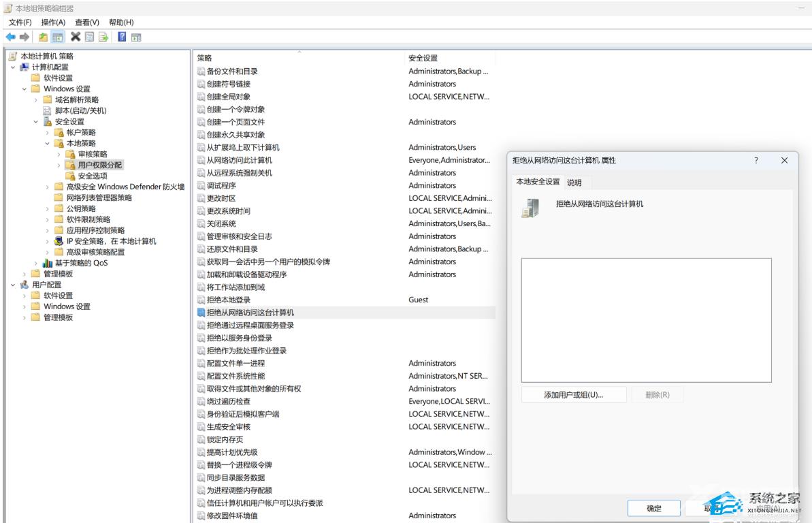
Task: Select the 取得文件或其他对象的所有权 policy row
Action: pyautogui.click(x=345, y=389)
